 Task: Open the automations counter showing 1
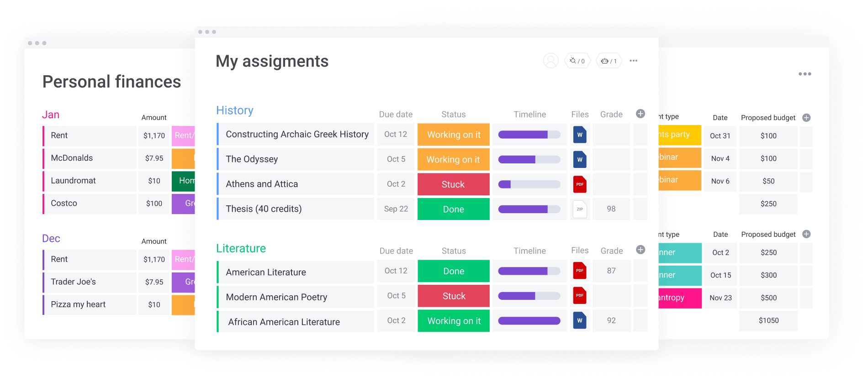pyautogui.click(x=609, y=61)
